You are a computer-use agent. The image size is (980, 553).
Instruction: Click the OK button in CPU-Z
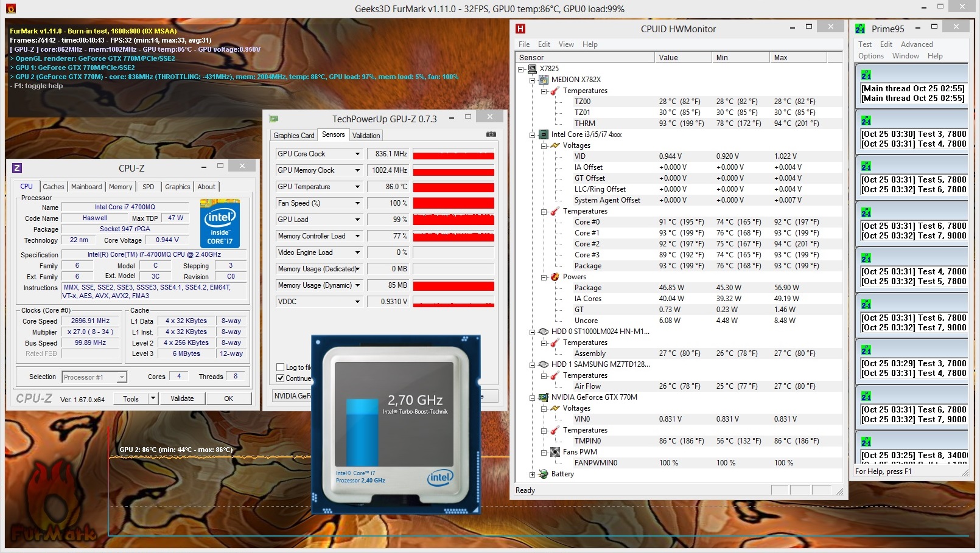[x=229, y=398]
